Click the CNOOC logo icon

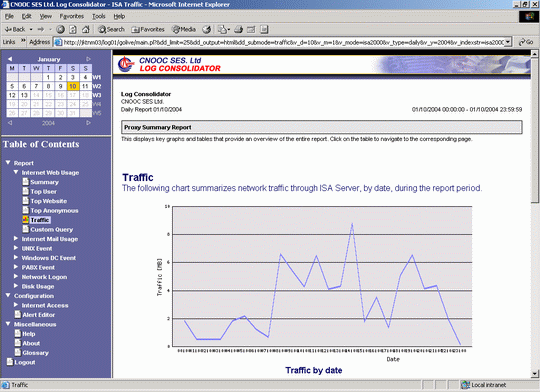tap(126, 64)
